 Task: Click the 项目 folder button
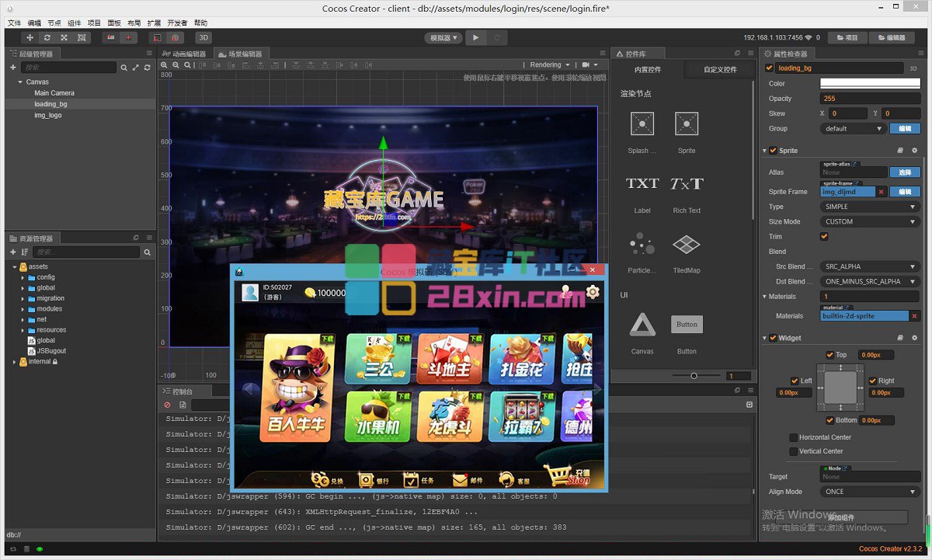pos(847,37)
